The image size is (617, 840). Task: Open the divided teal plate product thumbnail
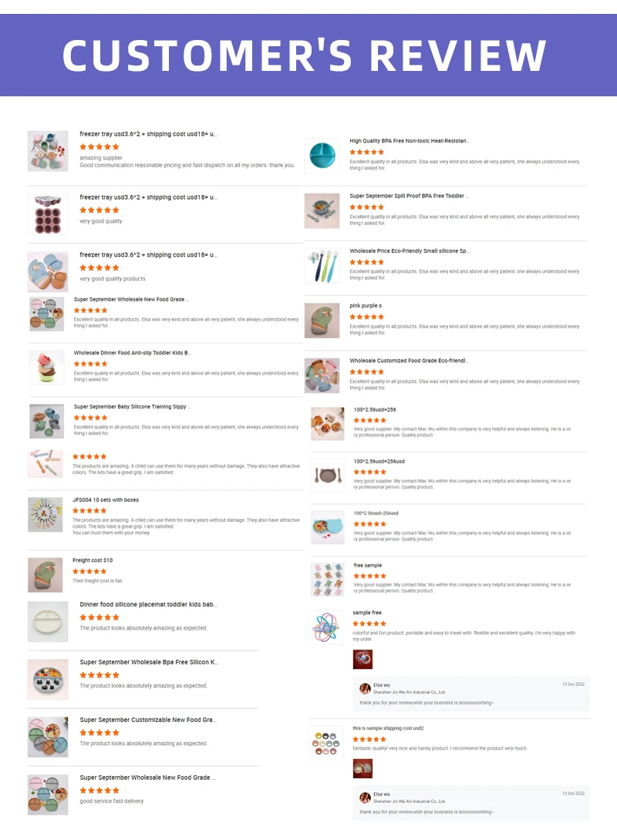tap(322, 156)
